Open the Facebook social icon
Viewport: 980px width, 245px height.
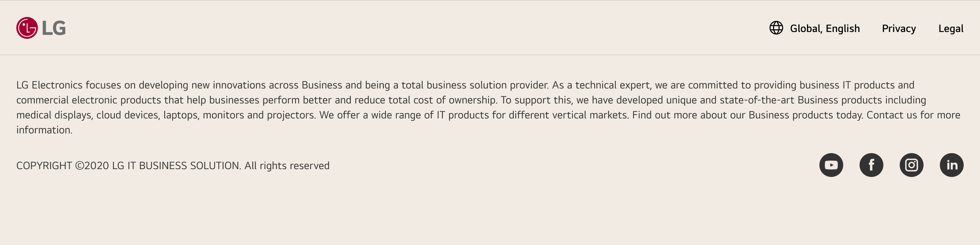(871, 165)
